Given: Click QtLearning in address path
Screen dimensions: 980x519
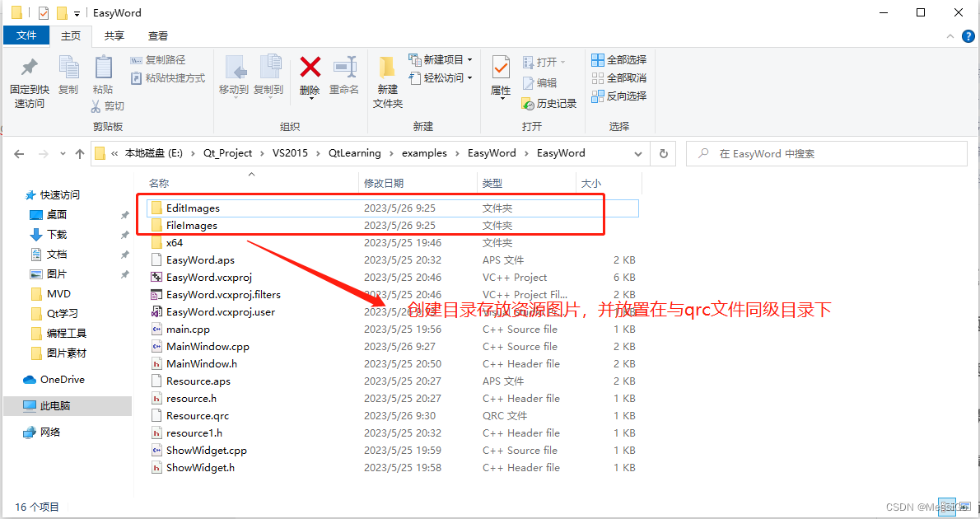Looking at the screenshot, I should 354,153.
